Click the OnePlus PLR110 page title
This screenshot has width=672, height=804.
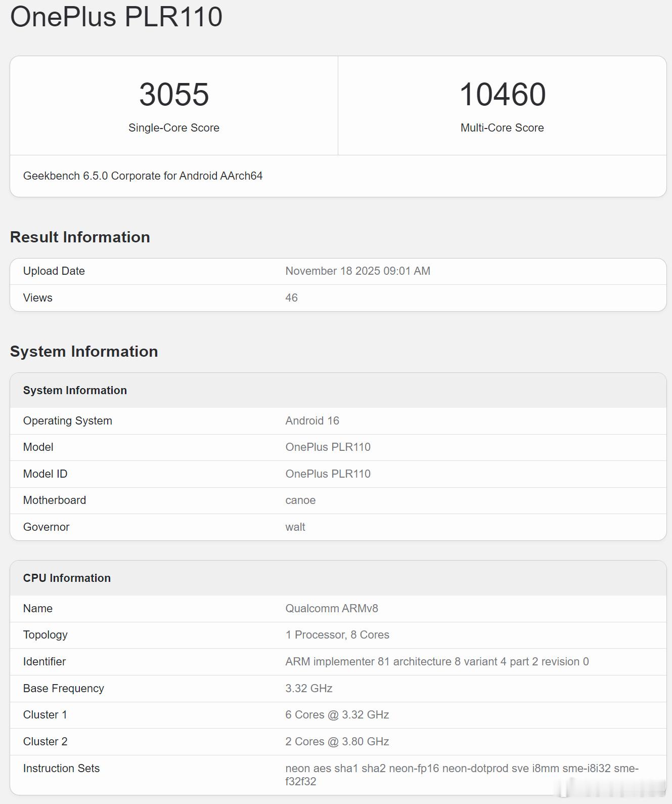116,17
